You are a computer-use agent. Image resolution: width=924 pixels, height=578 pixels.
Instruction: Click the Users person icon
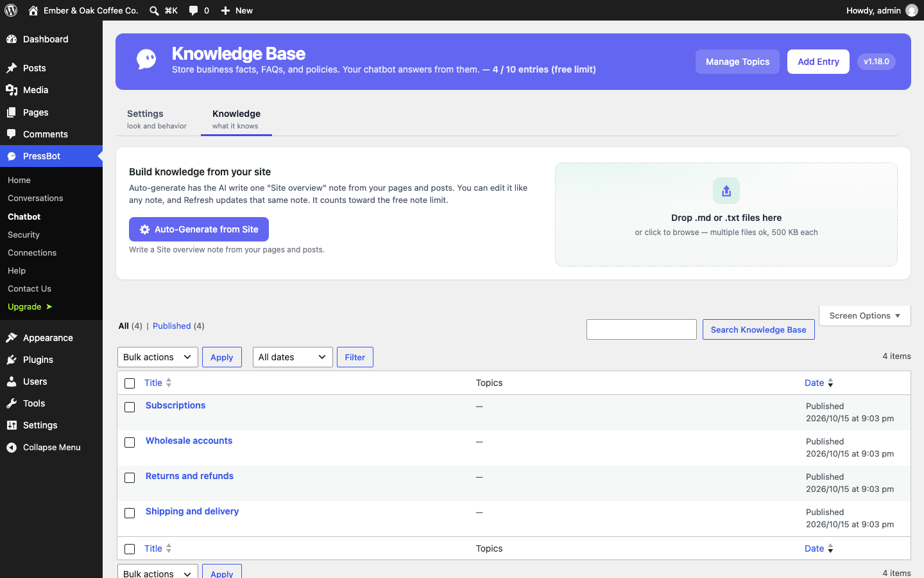click(12, 381)
